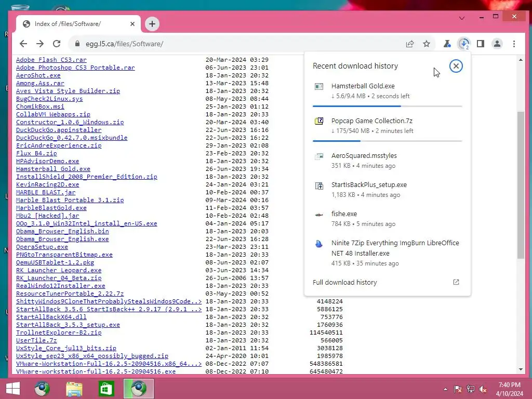Open StartIsBackPlus_setup.exe download entry
Viewport: 532px width, 399px height.
pyautogui.click(x=387, y=190)
